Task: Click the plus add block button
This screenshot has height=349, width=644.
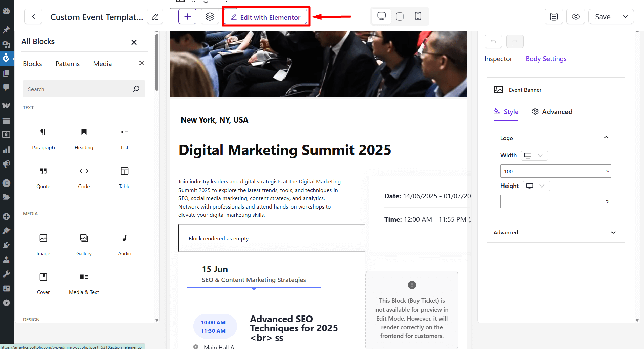Action: click(188, 17)
